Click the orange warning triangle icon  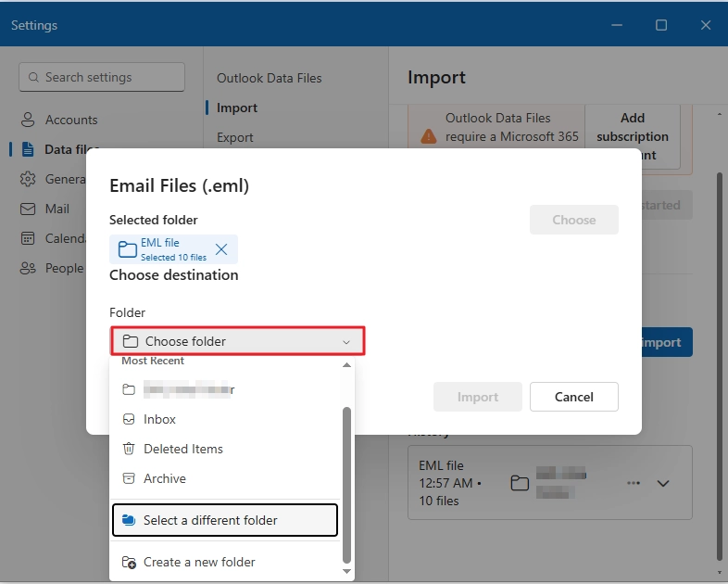click(429, 136)
